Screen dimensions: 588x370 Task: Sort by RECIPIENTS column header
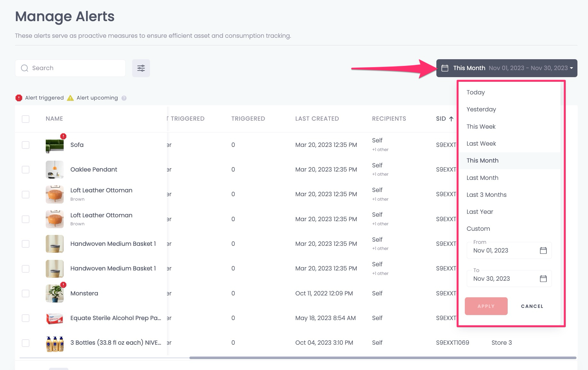coord(389,119)
